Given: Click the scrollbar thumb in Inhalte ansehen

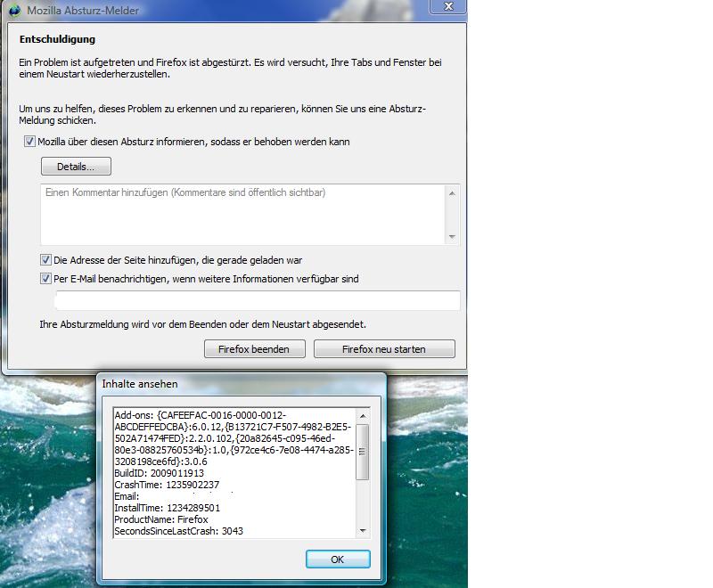Looking at the screenshot, I should 363,452.
